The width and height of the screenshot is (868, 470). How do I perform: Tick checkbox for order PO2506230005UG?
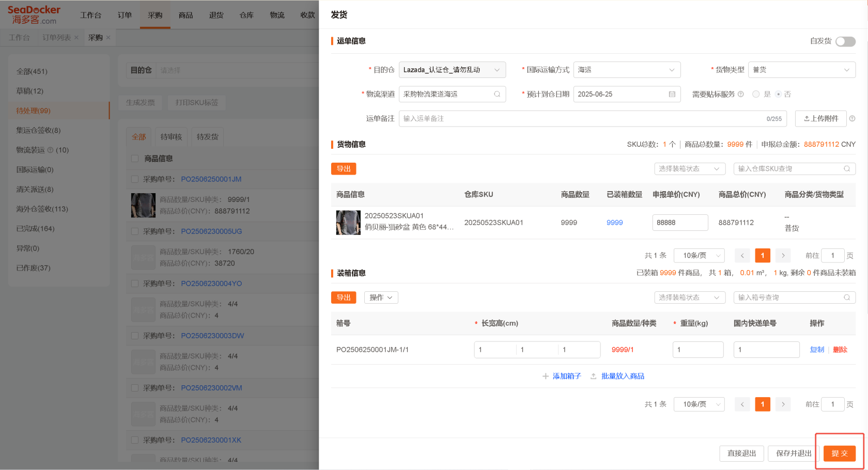135,231
